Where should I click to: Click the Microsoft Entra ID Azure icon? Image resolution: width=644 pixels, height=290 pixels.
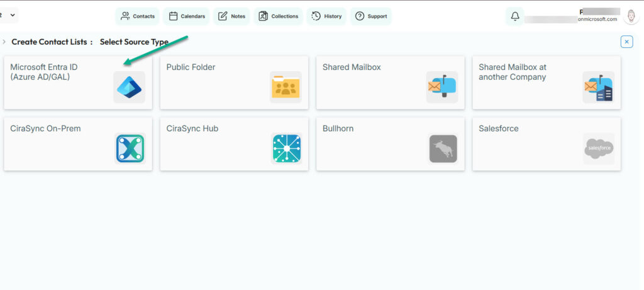129,87
